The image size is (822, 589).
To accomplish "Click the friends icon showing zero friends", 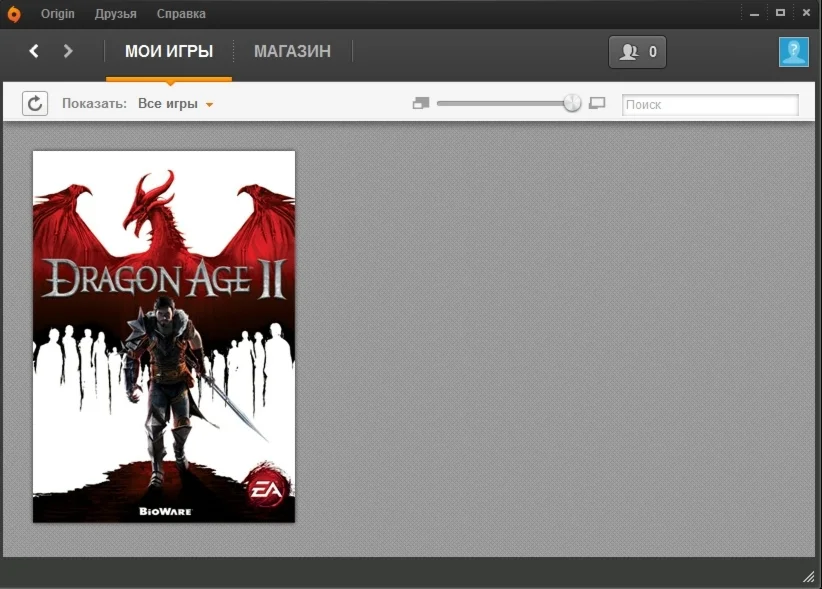I will [x=637, y=51].
